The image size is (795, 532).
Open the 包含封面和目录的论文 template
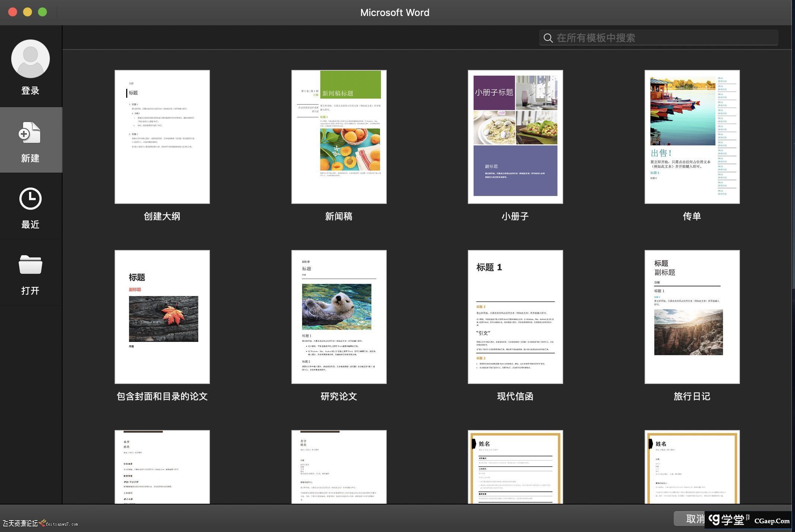click(162, 317)
